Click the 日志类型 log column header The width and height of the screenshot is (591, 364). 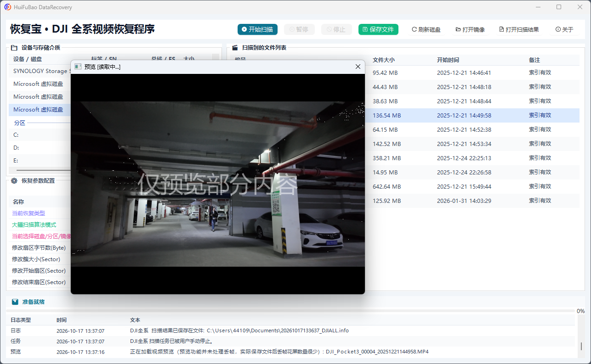(x=21, y=320)
